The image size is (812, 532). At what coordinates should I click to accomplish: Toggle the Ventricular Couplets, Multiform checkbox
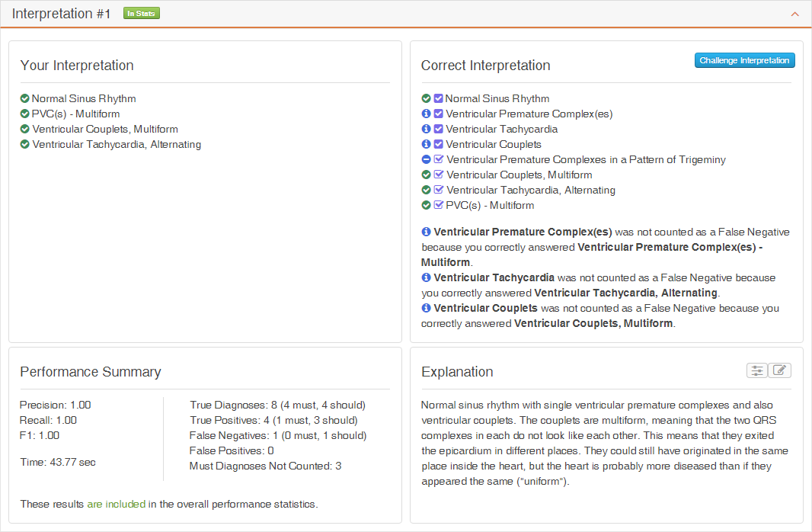point(439,175)
